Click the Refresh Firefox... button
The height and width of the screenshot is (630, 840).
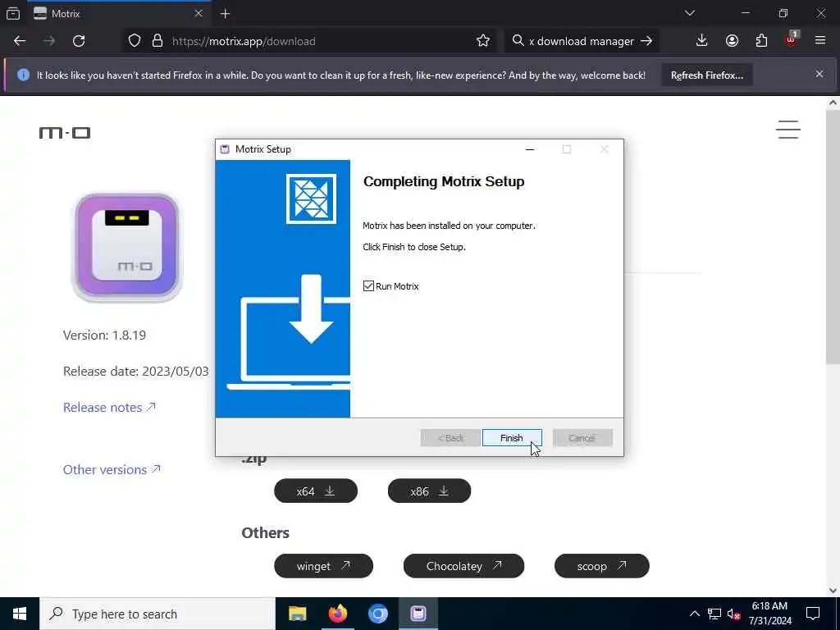(x=706, y=75)
